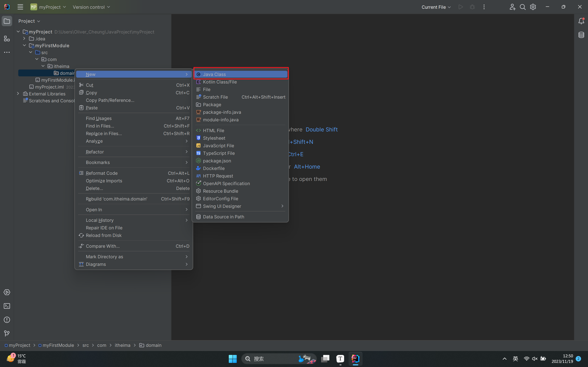Open the Git version control tool window
Screen dimensions: 588x367
(x=7, y=334)
